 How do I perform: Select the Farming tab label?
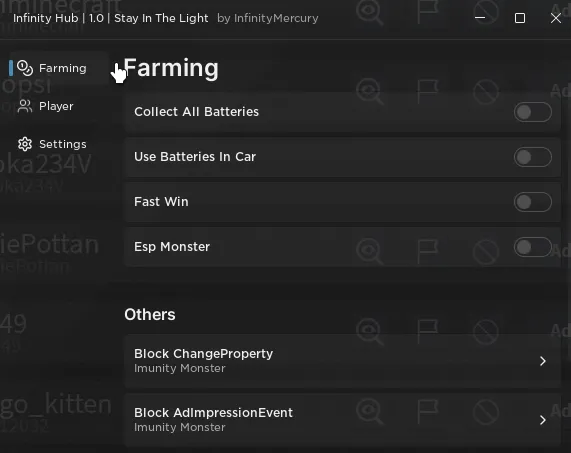point(63,68)
